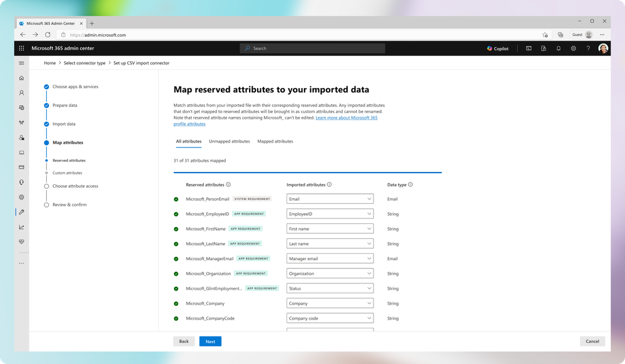Select the Review & confirm step
Screen dimensions: 625x364
coord(69,205)
